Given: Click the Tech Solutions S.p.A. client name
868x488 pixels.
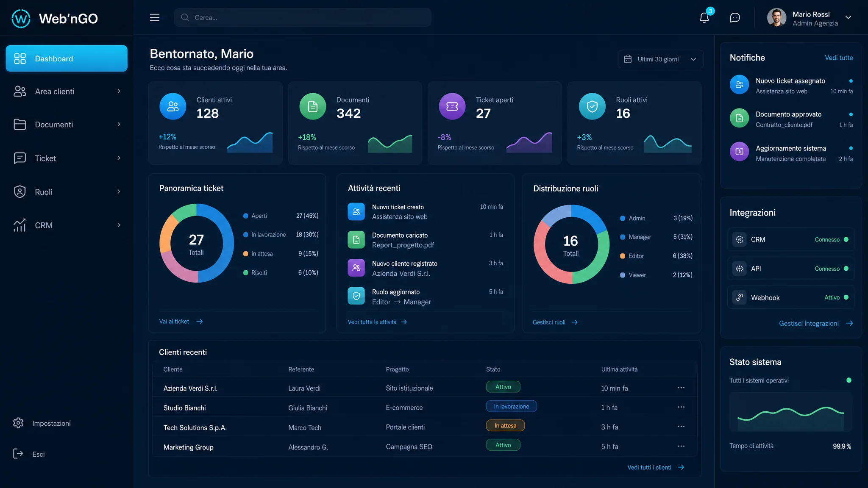Looking at the screenshot, I should [x=195, y=427].
